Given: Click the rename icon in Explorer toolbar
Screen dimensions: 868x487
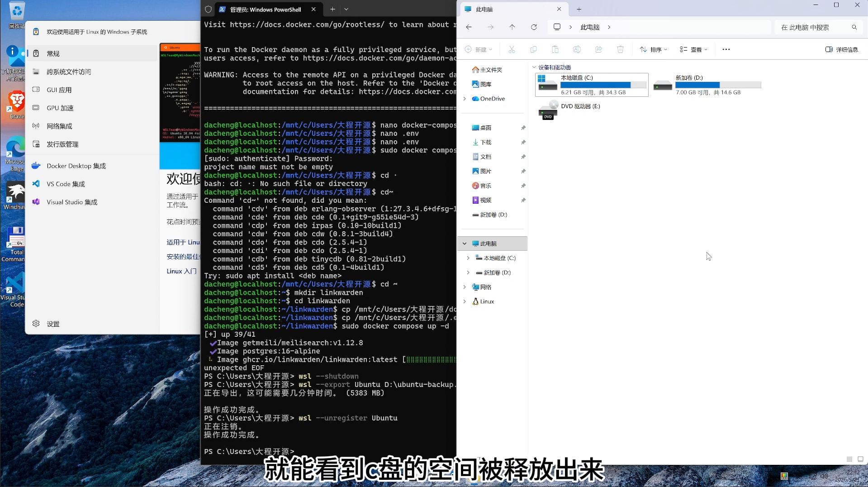Looking at the screenshot, I should 577,49.
